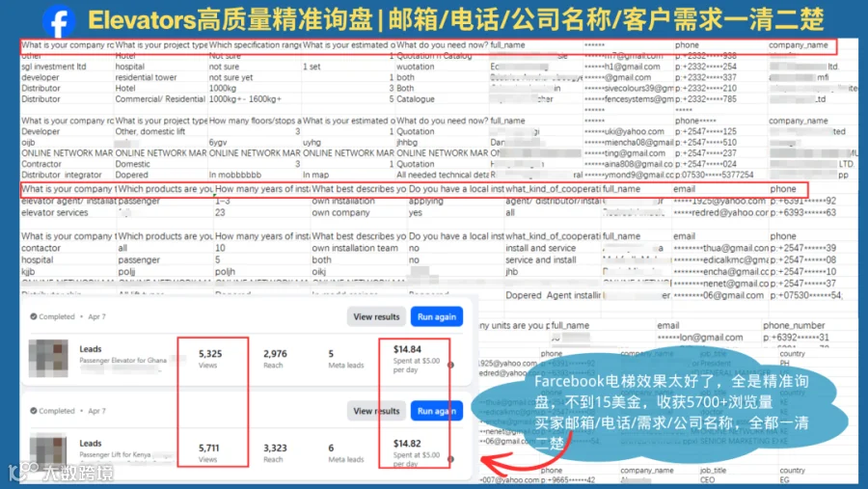Select the 5 Meta leads figure
Image resolution: width=868 pixels, height=489 pixels.
(x=331, y=353)
